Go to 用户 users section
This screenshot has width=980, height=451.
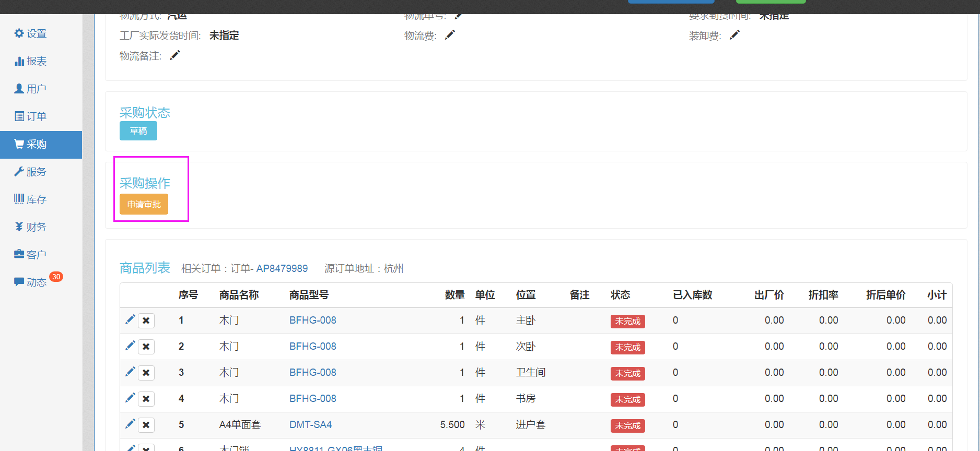[30, 89]
